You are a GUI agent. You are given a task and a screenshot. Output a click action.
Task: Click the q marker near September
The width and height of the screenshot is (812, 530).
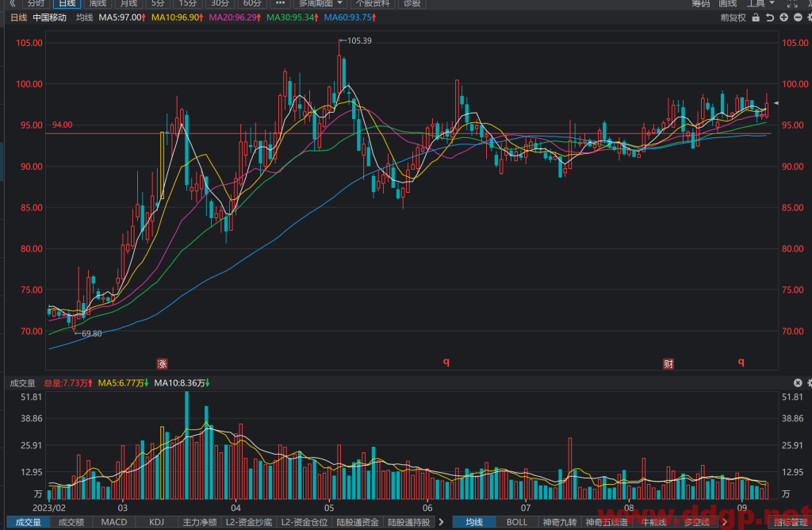[741, 362]
